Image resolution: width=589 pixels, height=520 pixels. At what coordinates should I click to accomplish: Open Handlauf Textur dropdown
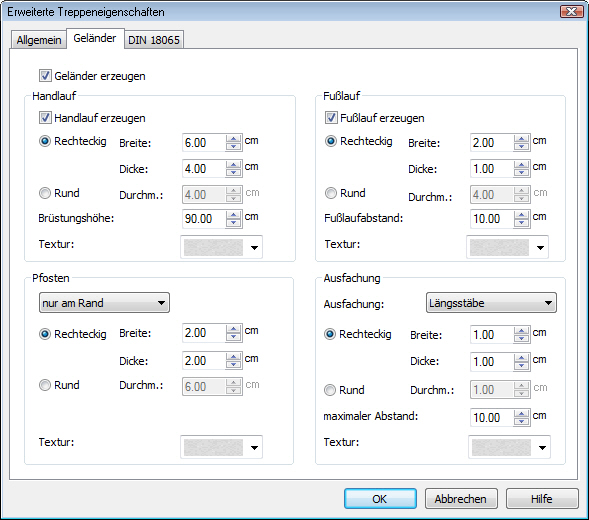point(222,247)
